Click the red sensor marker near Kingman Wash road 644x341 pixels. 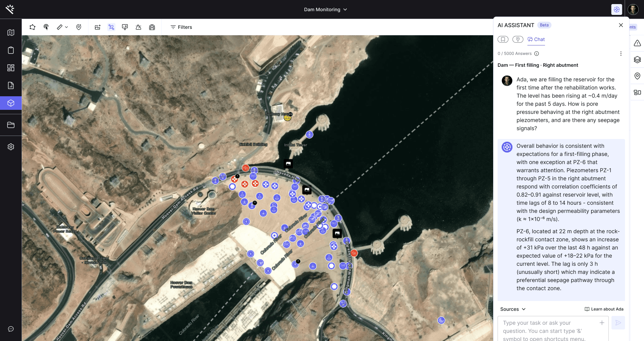[x=354, y=253]
